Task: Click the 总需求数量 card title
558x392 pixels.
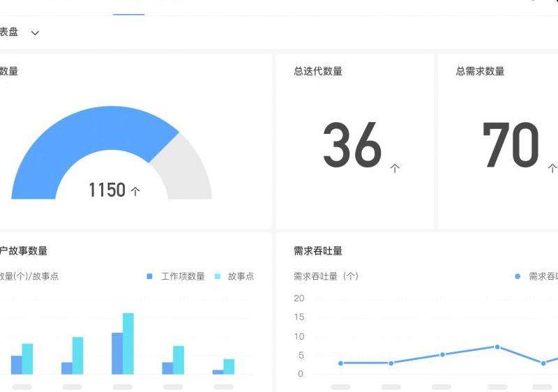Action: point(480,71)
